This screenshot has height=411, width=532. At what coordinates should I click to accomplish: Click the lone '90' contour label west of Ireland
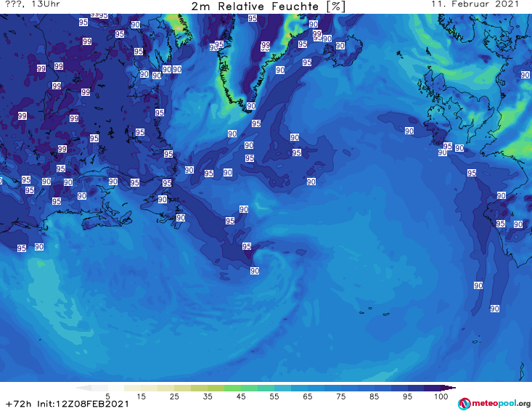tap(409, 131)
